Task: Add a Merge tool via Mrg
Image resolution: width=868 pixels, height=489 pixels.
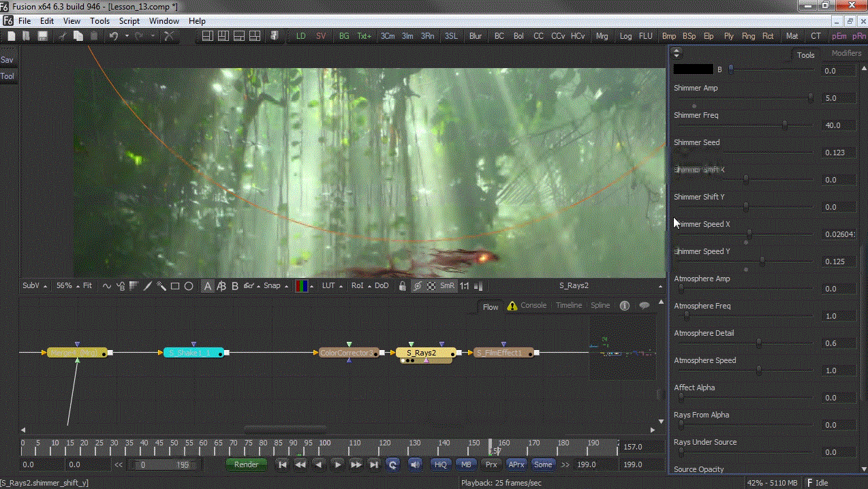Action: click(x=602, y=36)
